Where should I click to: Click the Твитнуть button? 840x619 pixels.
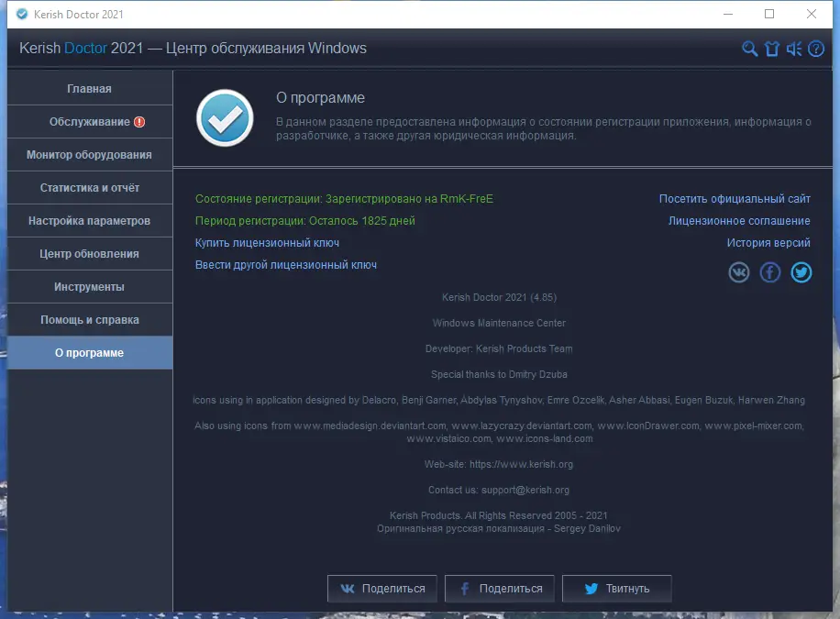coord(616,588)
